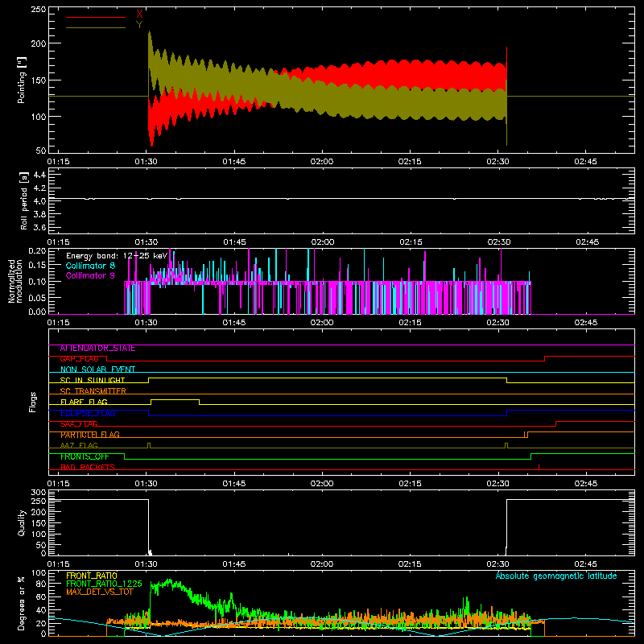644x644 pixels.
Task: Click the 01:15 time label under Quality plot
Action: tap(58, 564)
